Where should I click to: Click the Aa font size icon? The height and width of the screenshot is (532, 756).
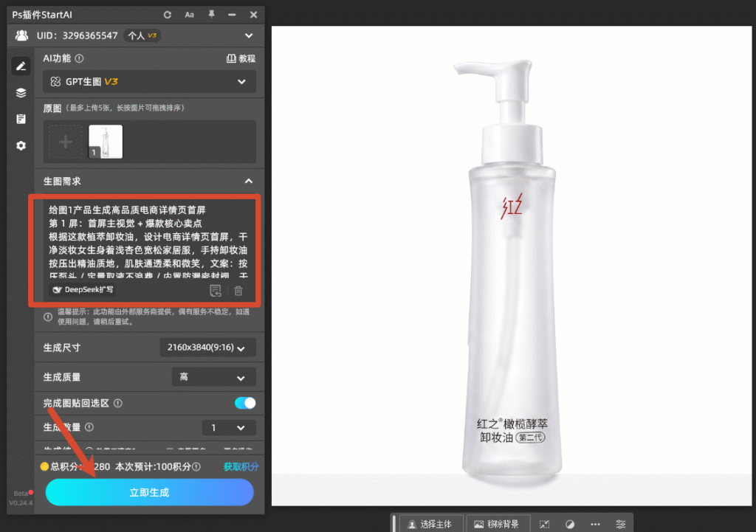click(x=190, y=15)
